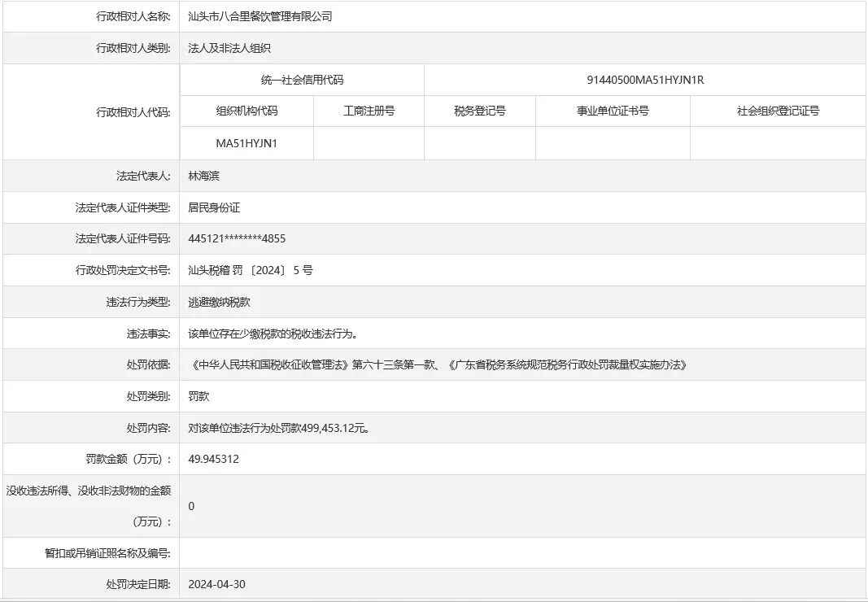868x602 pixels.
Task: Select the 组织机构代码 column header
Action: click(246, 111)
